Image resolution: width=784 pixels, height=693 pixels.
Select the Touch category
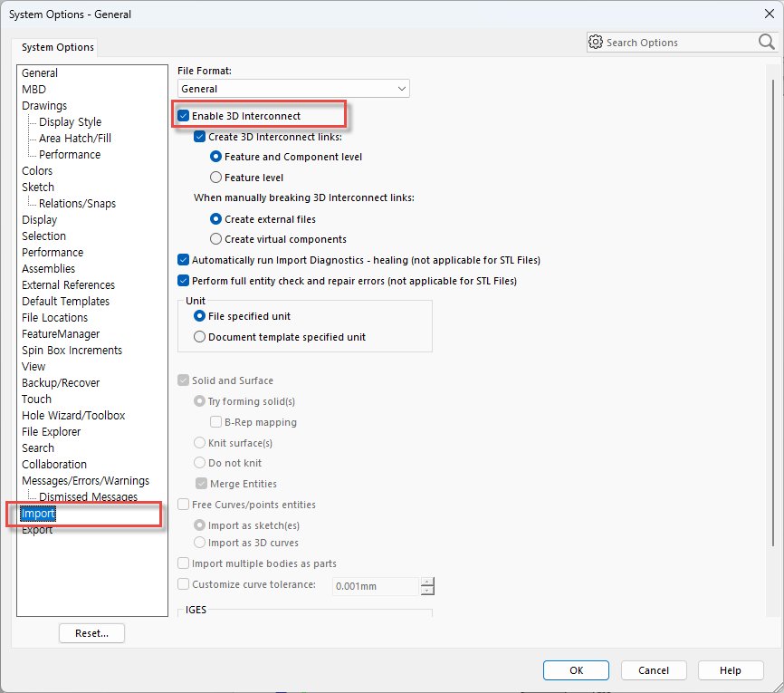(36, 399)
